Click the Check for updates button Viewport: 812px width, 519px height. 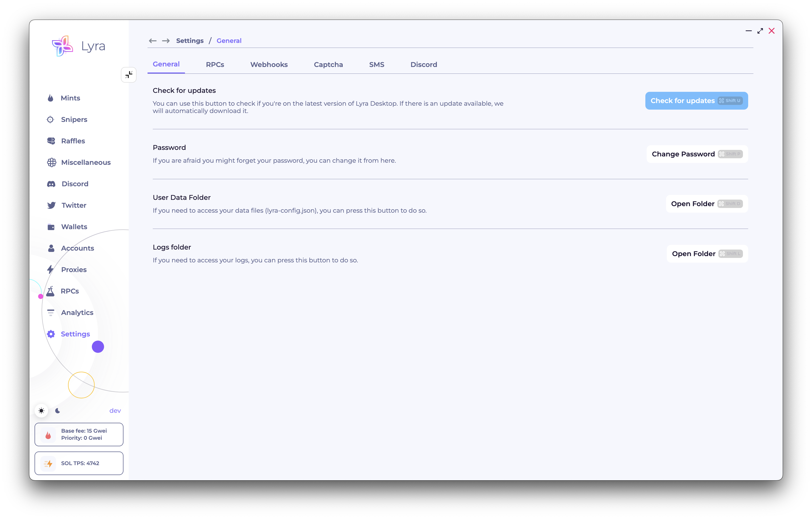click(696, 101)
